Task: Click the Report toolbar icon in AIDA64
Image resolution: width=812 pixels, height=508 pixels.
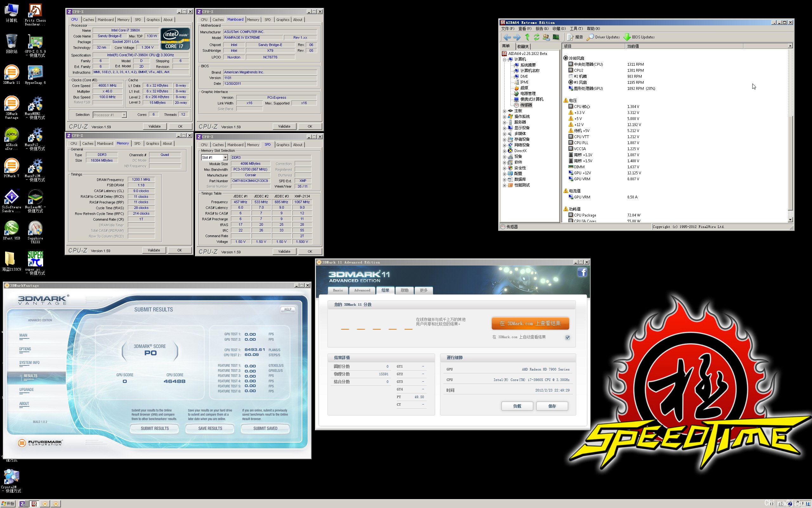Action: click(575, 37)
